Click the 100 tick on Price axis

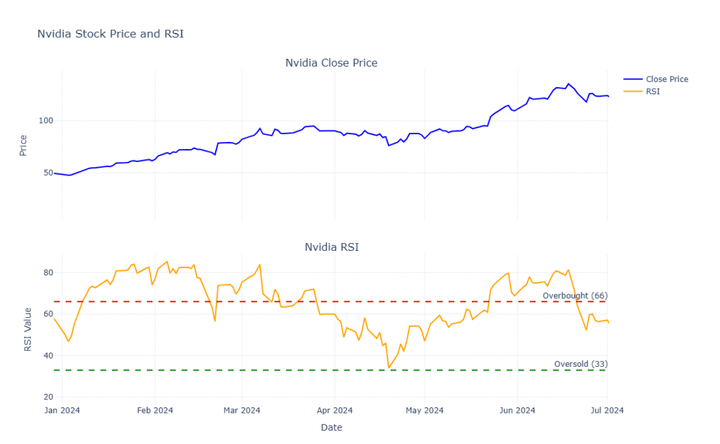click(43, 121)
